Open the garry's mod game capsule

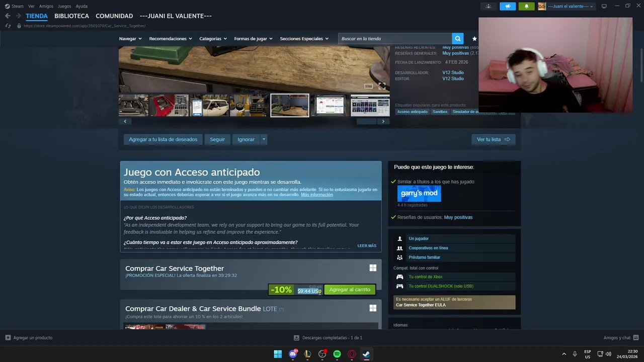point(419,193)
